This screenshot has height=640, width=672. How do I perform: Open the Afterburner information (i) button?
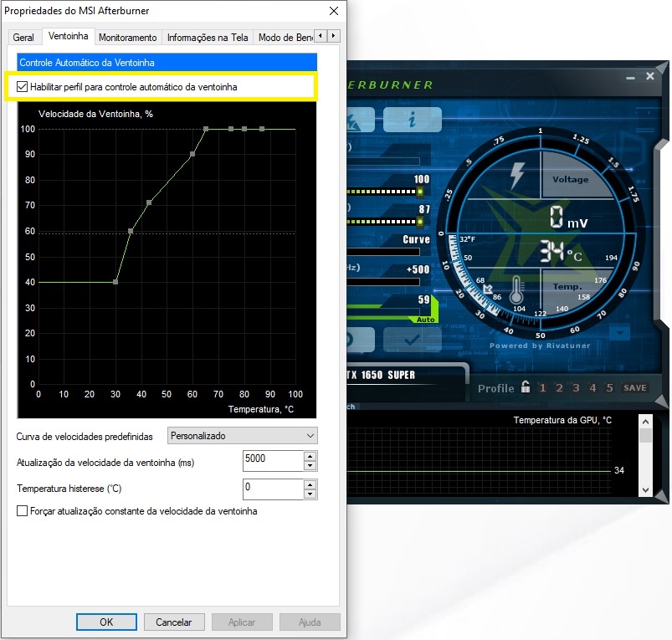pyautogui.click(x=412, y=120)
